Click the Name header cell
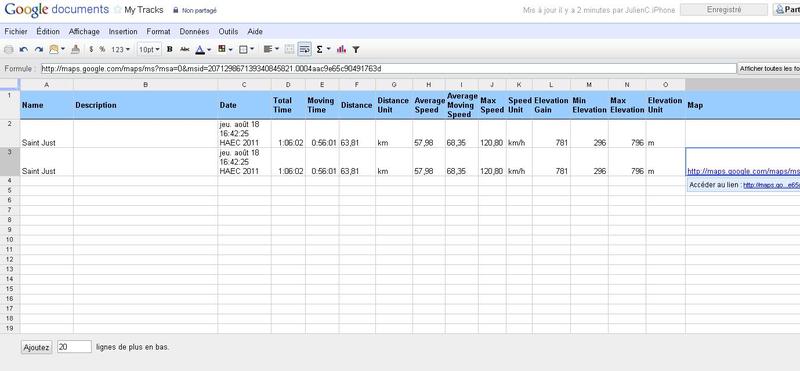800x371 pixels. click(x=47, y=105)
